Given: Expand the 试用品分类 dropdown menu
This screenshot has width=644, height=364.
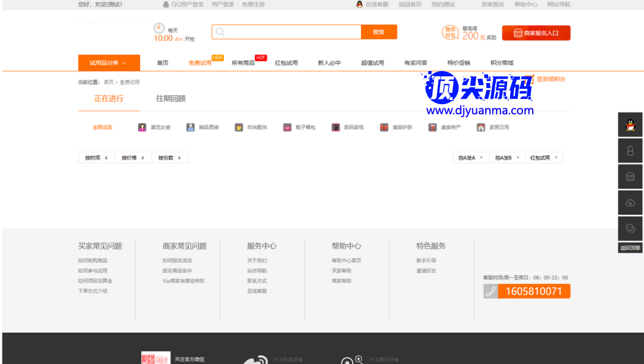Looking at the screenshot, I should click(x=109, y=63).
